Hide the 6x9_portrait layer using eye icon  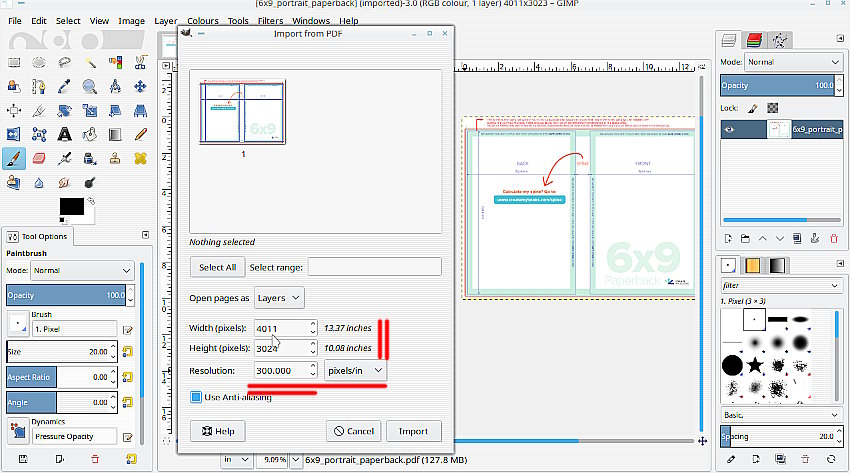click(x=729, y=129)
